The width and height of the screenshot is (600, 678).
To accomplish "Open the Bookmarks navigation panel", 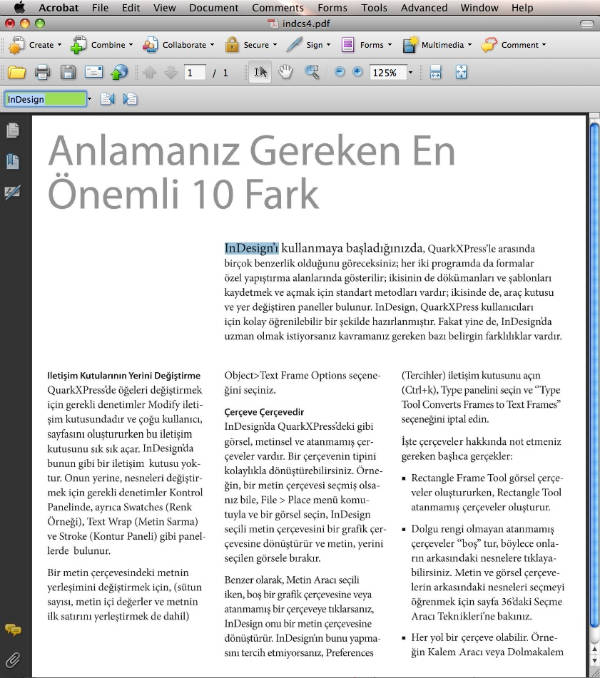I will tap(13, 161).
